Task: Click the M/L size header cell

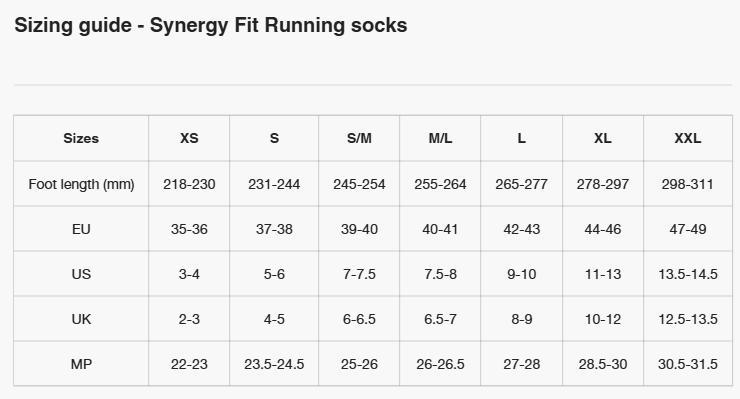Action: coord(440,138)
